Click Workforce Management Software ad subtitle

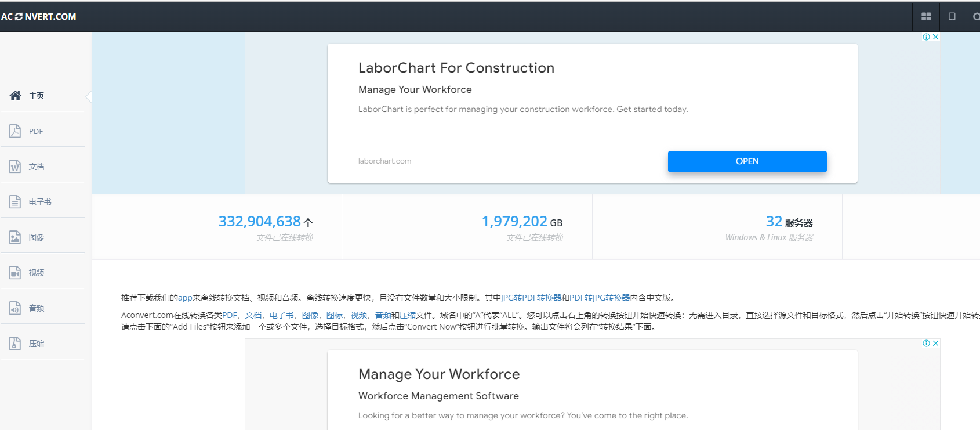point(438,396)
